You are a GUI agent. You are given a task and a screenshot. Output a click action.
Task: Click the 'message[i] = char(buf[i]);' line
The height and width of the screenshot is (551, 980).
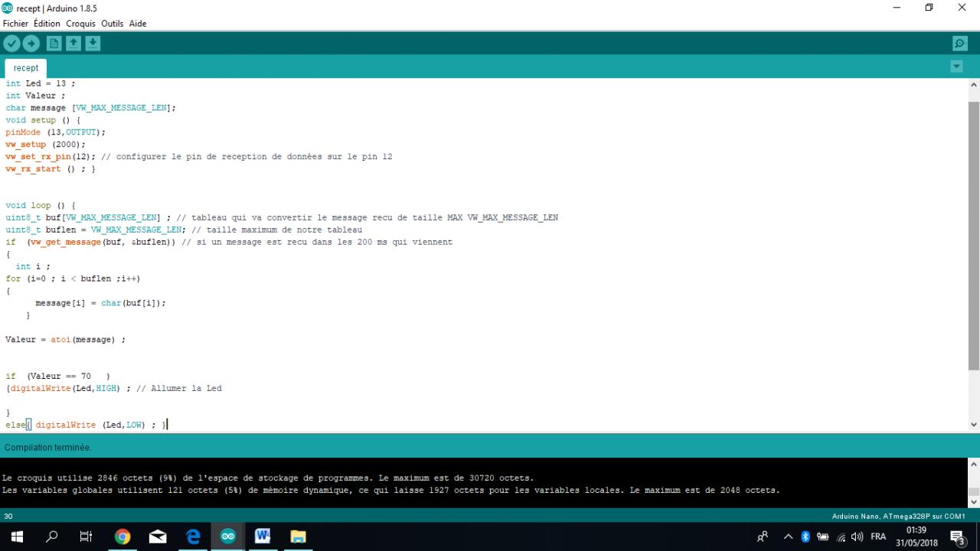[x=100, y=303]
